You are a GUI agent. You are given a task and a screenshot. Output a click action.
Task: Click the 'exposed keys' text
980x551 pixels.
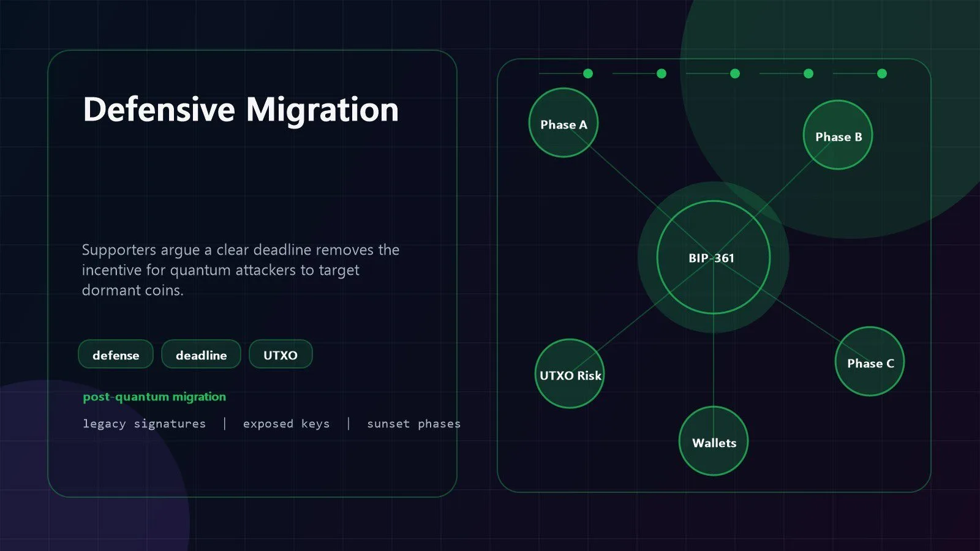(x=286, y=424)
